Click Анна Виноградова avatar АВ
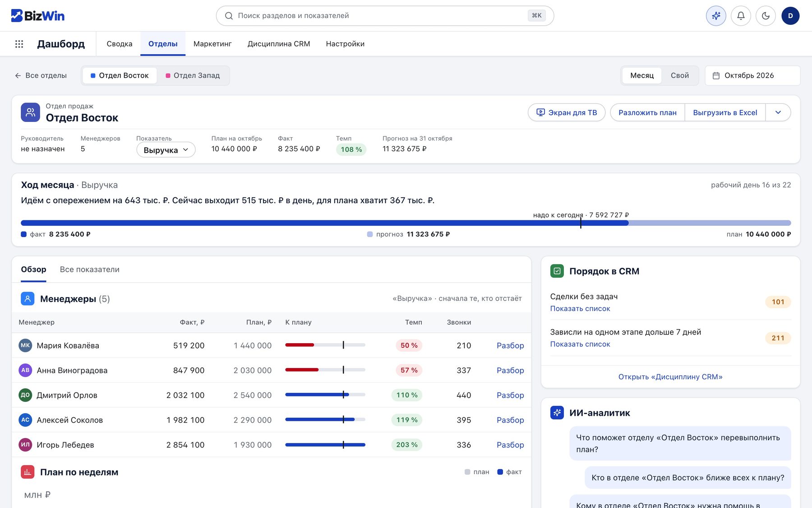Image resolution: width=812 pixels, height=508 pixels. (x=25, y=370)
